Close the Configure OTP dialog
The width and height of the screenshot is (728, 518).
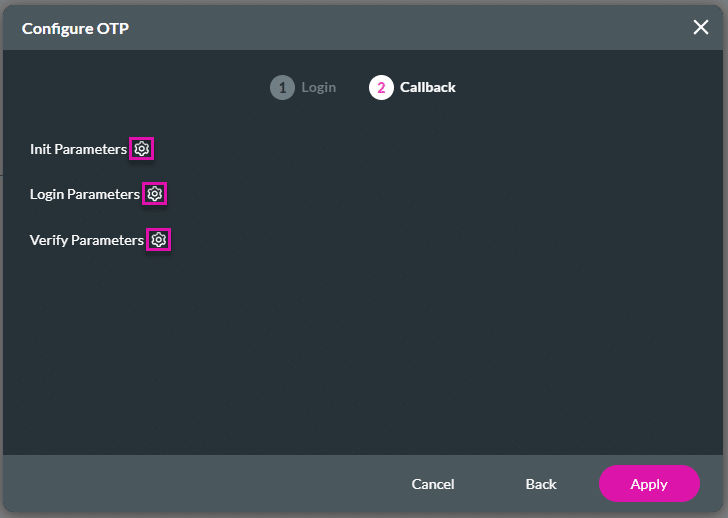tap(701, 27)
